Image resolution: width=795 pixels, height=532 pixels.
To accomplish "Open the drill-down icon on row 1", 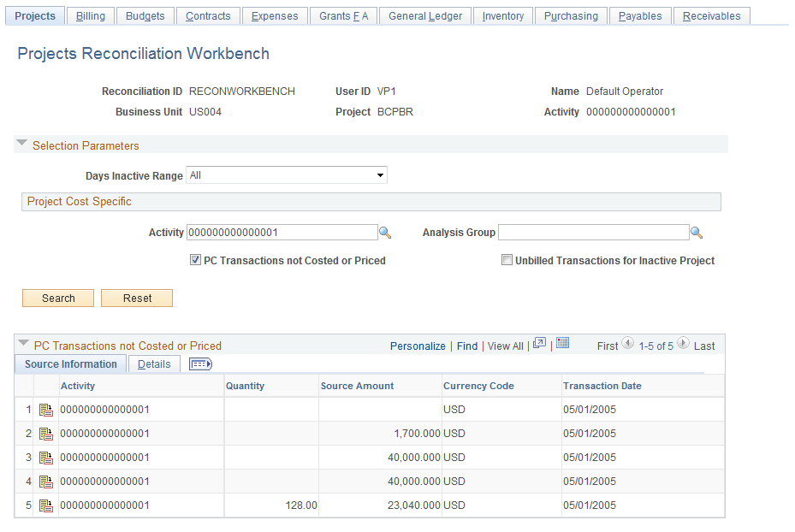I will tap(45, 410).
